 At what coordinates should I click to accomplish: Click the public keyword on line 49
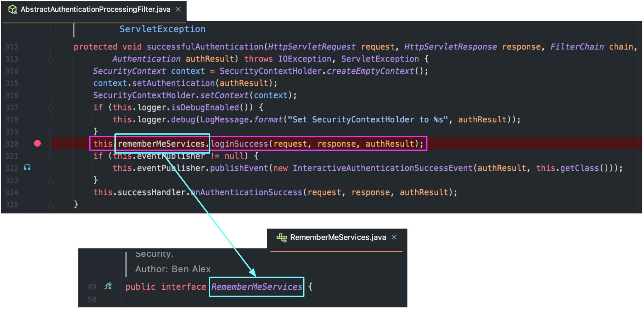140,287
